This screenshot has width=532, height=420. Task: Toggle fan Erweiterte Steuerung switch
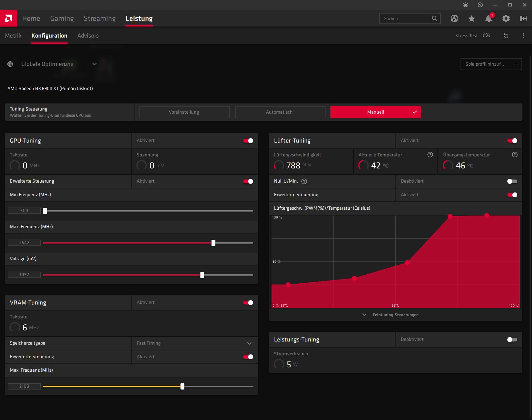click(x=512, y=195)
